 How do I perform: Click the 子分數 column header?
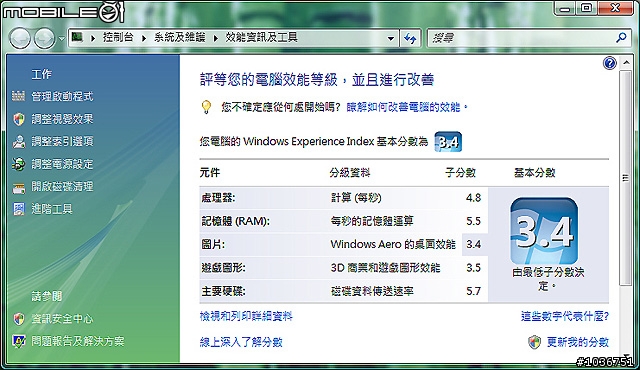(x=460, y=173)
